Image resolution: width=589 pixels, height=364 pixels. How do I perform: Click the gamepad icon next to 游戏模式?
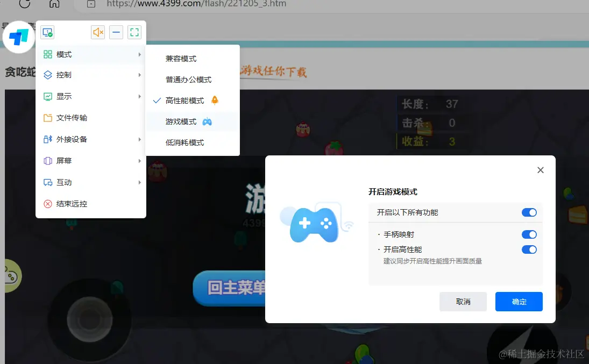click(207, 122)
